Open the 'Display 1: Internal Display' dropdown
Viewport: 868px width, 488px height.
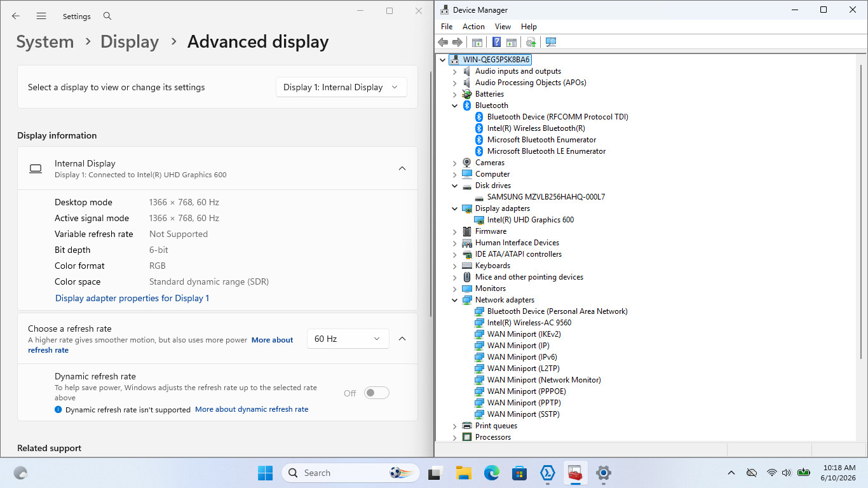[341, 88]
